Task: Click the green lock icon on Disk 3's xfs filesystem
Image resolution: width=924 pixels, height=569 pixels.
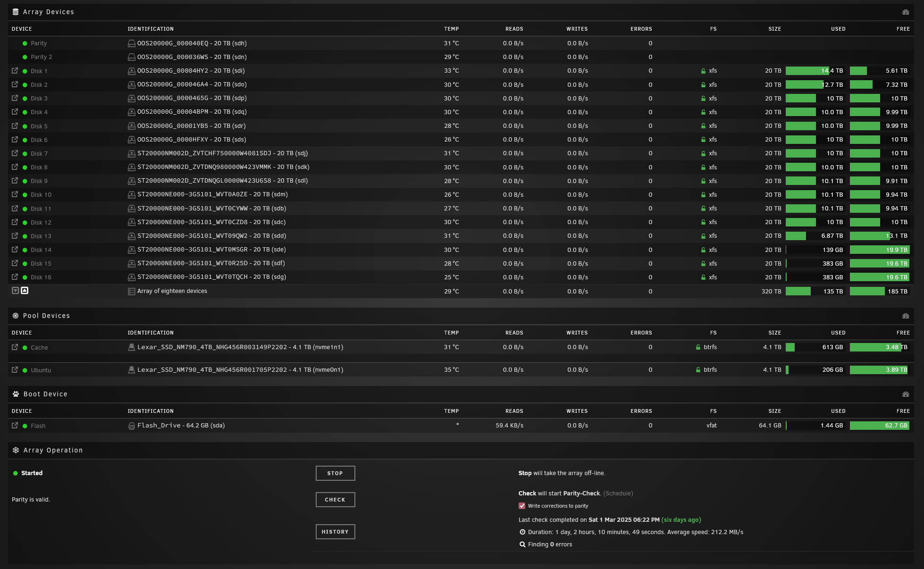Action: point(704,98)
